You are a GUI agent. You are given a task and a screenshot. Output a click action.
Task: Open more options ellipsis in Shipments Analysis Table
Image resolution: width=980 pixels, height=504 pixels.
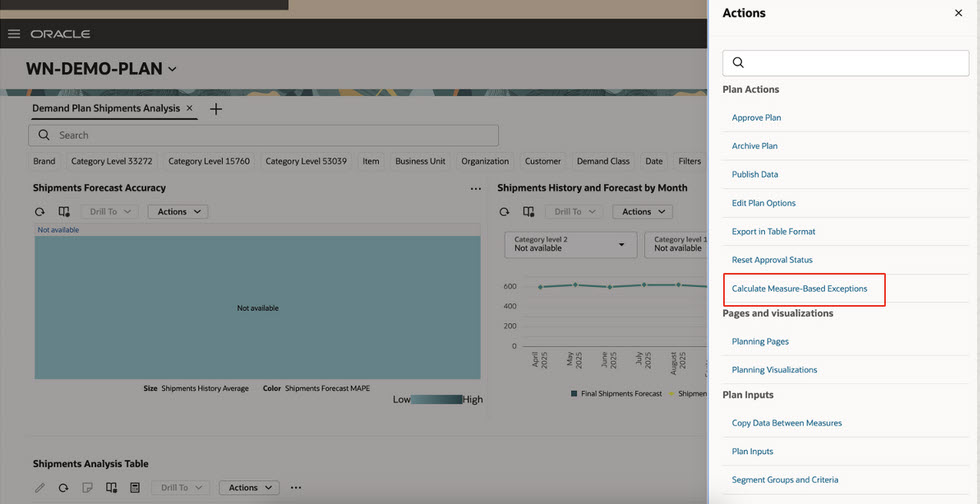tap(296, 488)
